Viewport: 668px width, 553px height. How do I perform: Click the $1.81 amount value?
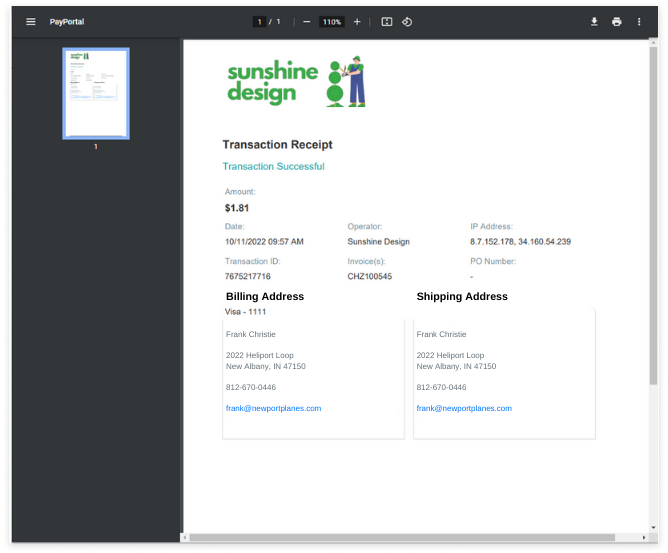coord(237,208)
